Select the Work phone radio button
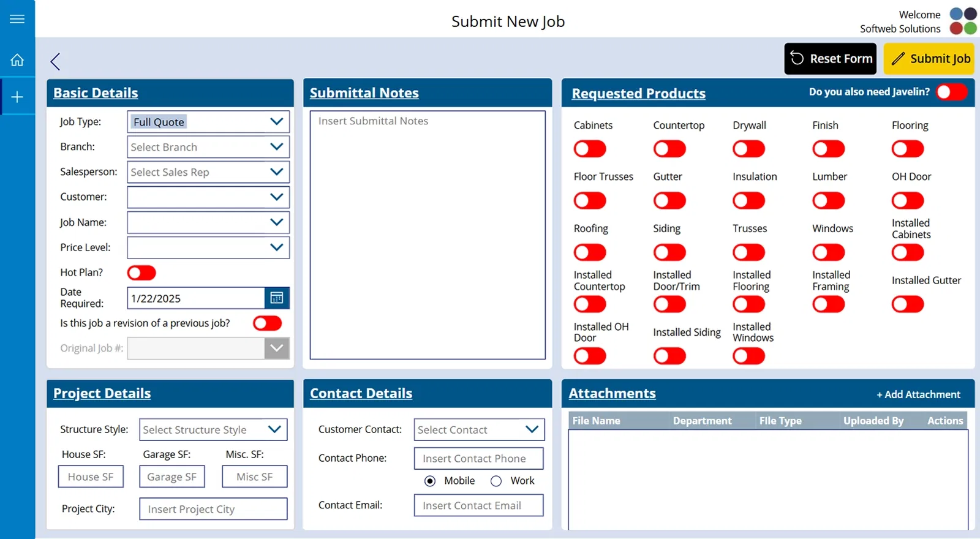 (496, 481)
